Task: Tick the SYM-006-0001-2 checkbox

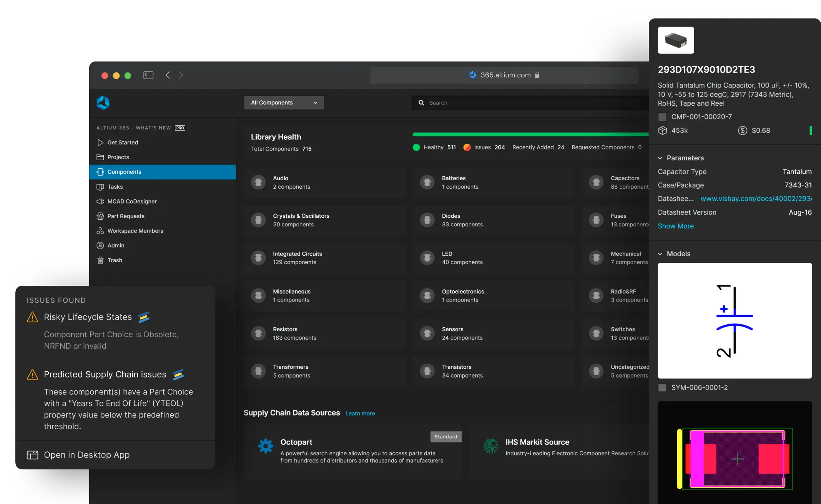Action: coord(662,388)
